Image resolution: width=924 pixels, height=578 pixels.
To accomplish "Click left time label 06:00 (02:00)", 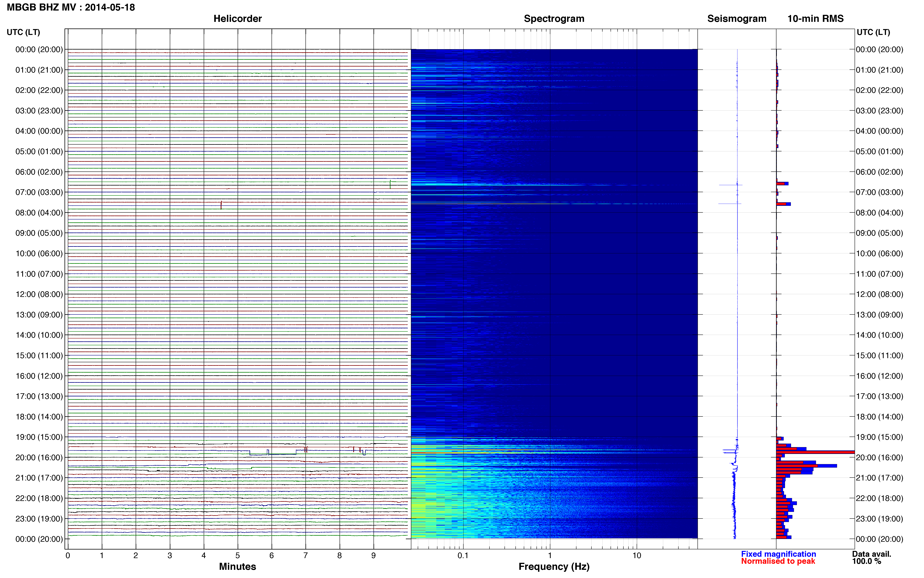I will [x=39, y=172].
